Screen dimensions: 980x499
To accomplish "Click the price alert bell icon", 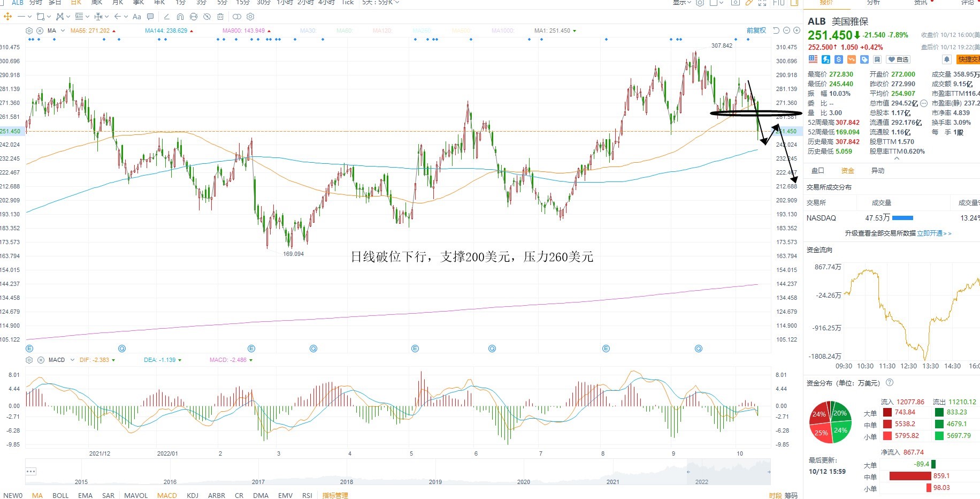I will click(947, 59).
